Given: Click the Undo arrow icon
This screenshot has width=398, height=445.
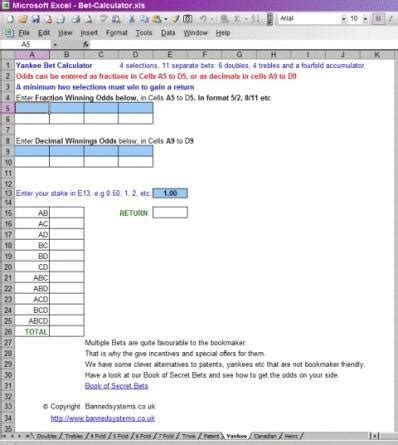Looking at the screenshot, I should click(x=203, y=19).
